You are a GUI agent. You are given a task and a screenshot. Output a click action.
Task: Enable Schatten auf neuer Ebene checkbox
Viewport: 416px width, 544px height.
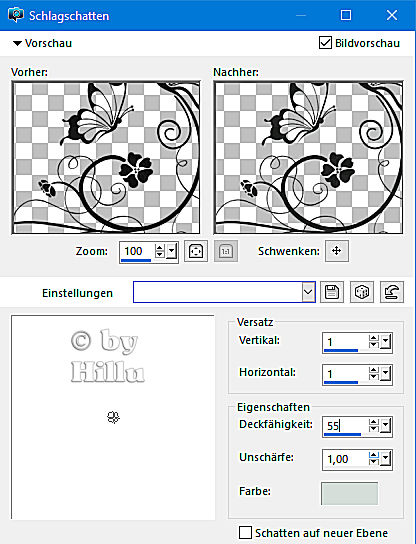coord(245,532)
